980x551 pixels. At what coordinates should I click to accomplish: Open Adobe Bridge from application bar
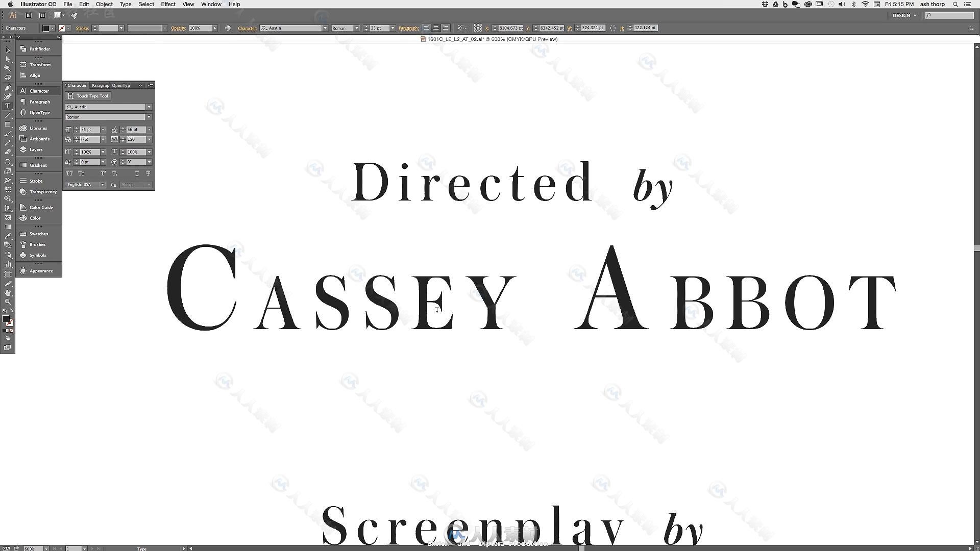tap(29, 15)
